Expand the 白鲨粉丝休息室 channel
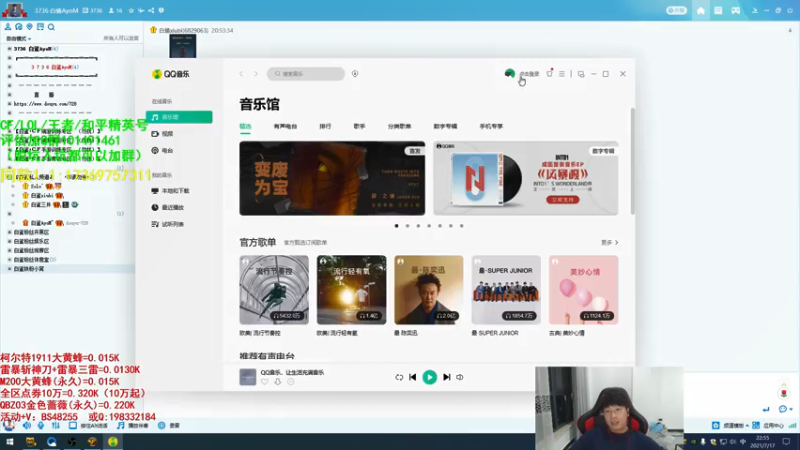Screen dimensions: 800x450 click(9, 260)
